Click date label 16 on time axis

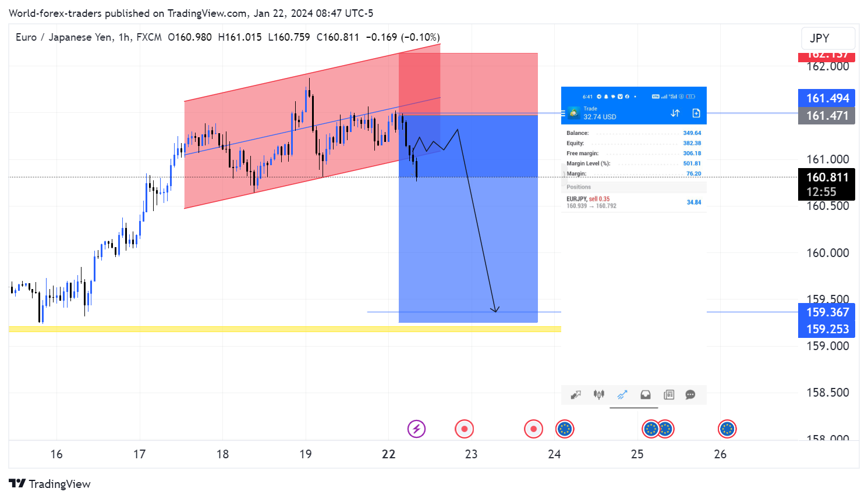[56, 454]
